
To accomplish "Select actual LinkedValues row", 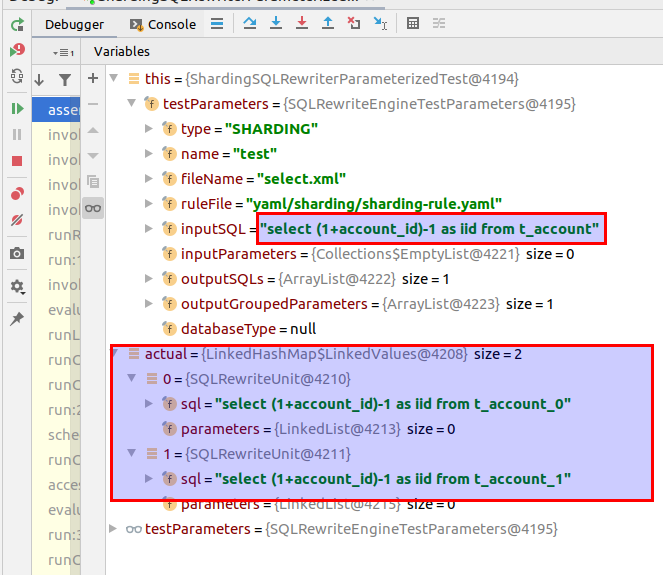I will pos(384,354).
